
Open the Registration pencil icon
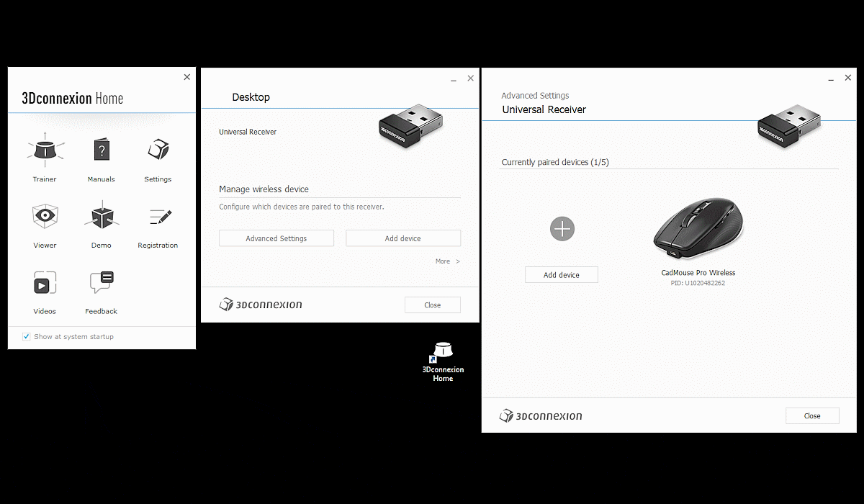coord(160,216)
